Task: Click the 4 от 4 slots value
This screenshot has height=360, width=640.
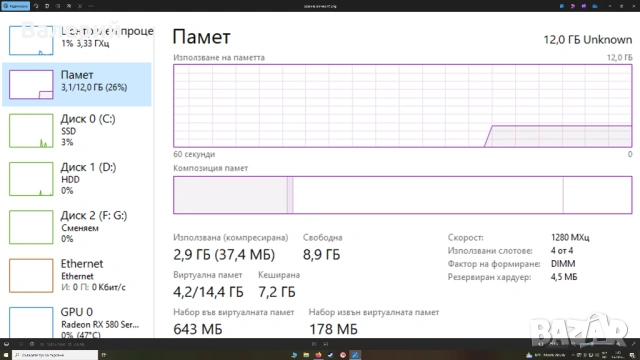Action: 562,251
